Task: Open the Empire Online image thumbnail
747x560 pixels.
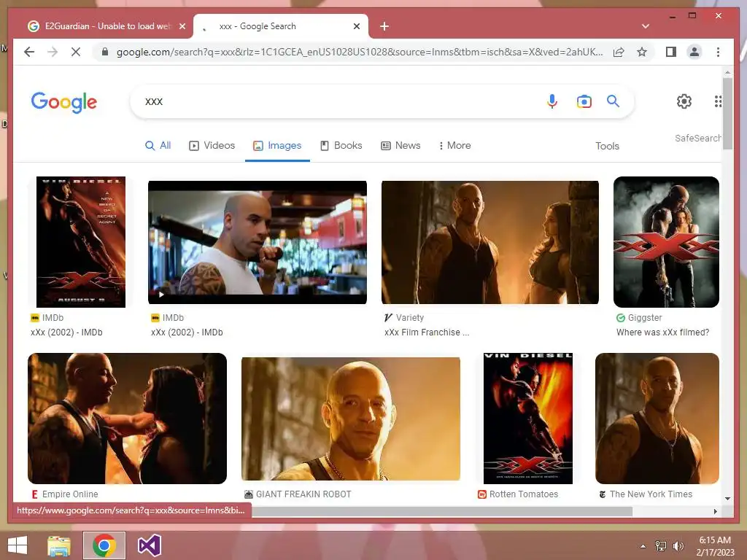Action: pos(127,419)
